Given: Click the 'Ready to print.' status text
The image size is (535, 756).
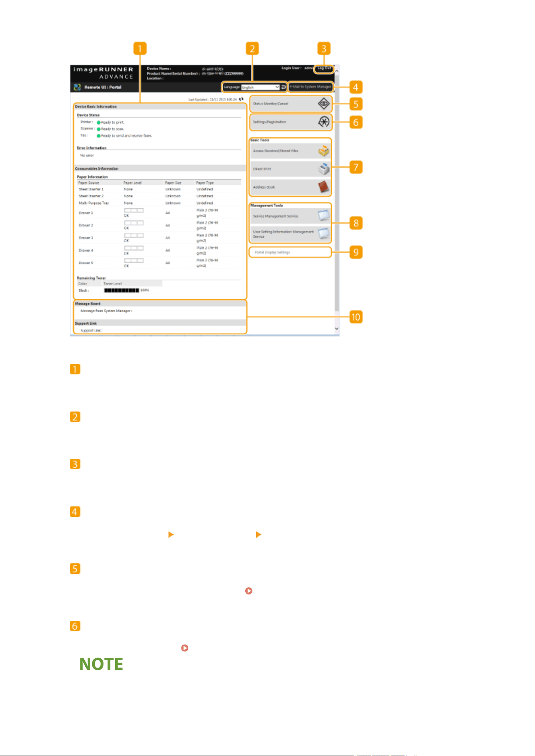Looking at the screenshot, I should [113, 122].
